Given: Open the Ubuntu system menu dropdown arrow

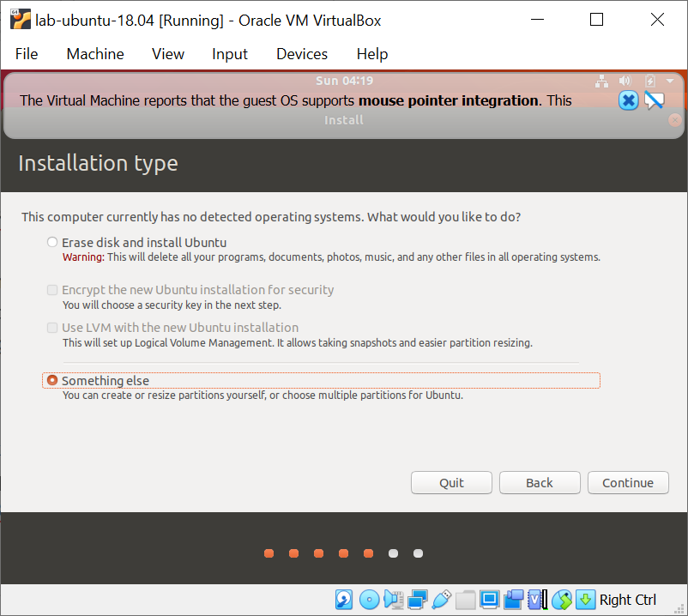Looking at the screenshot, I should pyautogui.click(x=670, y=81).
